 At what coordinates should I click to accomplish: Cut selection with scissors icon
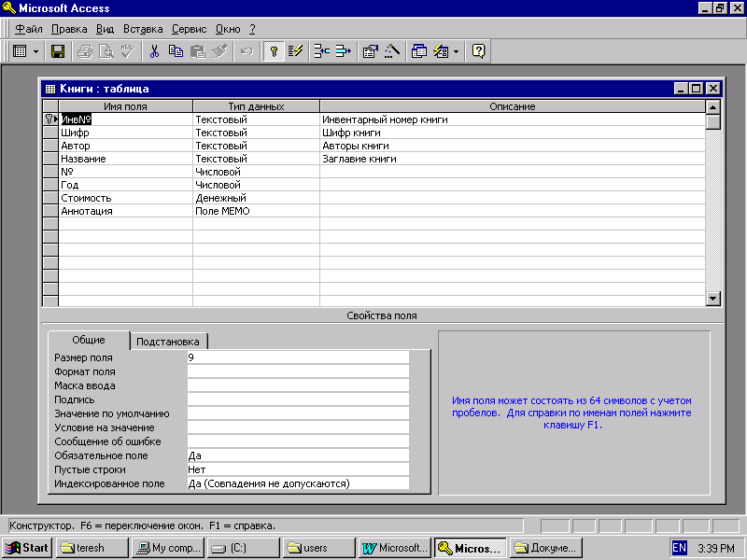coord(154,51)
